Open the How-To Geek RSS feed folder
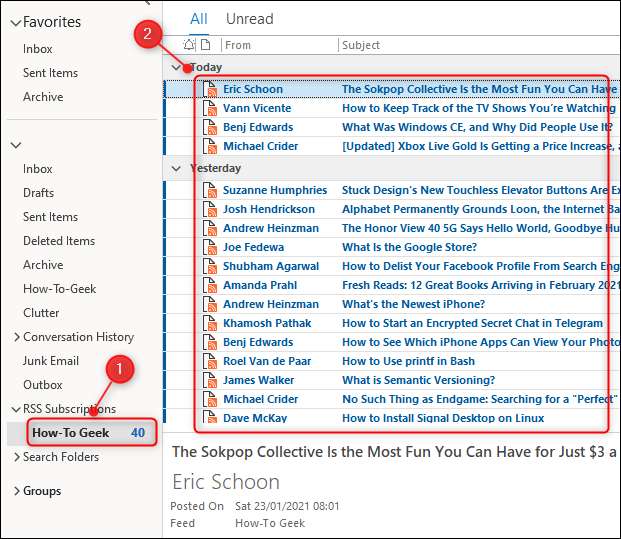This screenshot has width=621, height=539. click(71, 433)
